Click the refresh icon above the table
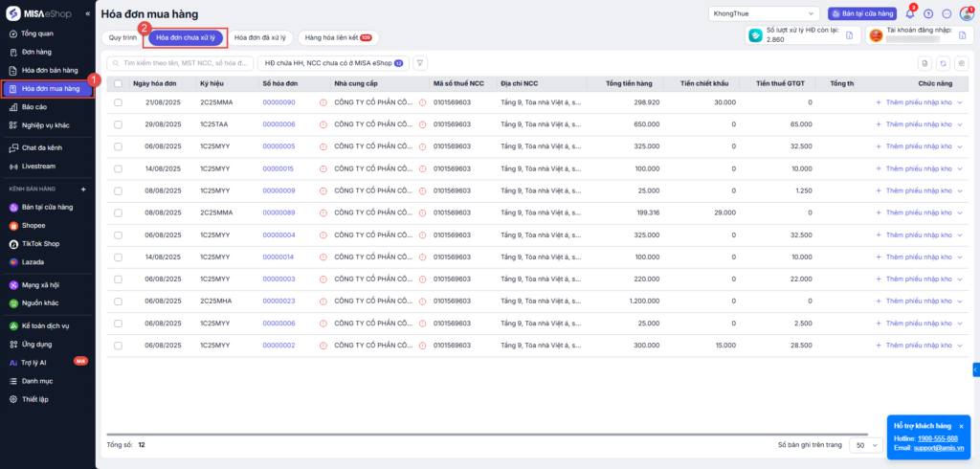The height and width of the screenshot is (469, 980). (943, 63)
